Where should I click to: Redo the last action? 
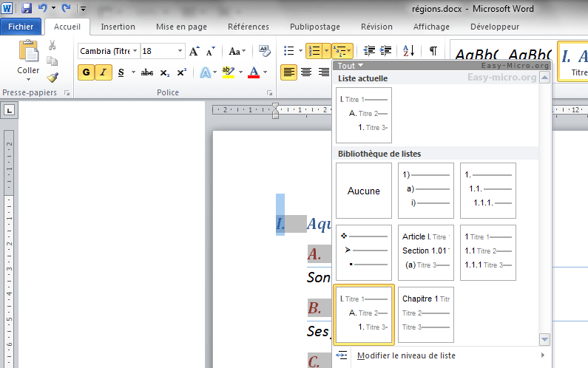pos(66,8)
